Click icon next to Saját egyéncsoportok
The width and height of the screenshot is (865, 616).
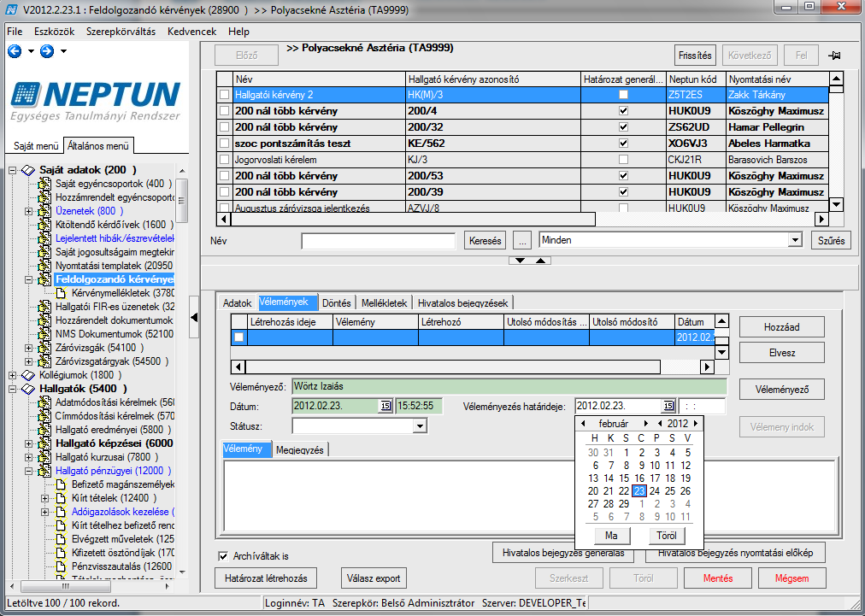[x=44, y=185]
